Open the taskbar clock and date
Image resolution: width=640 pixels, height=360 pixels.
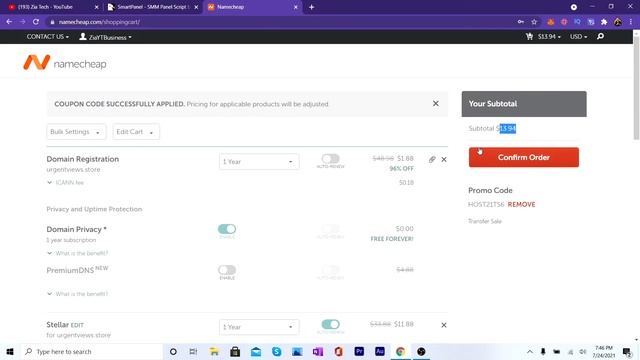pos(604,351)
